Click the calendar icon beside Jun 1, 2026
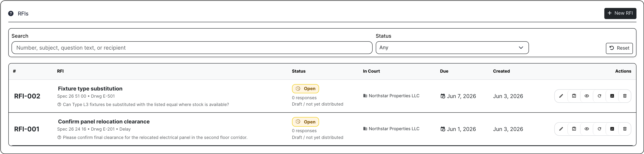The height and width of the screenshot is (154, 644). tap(443, 129)
